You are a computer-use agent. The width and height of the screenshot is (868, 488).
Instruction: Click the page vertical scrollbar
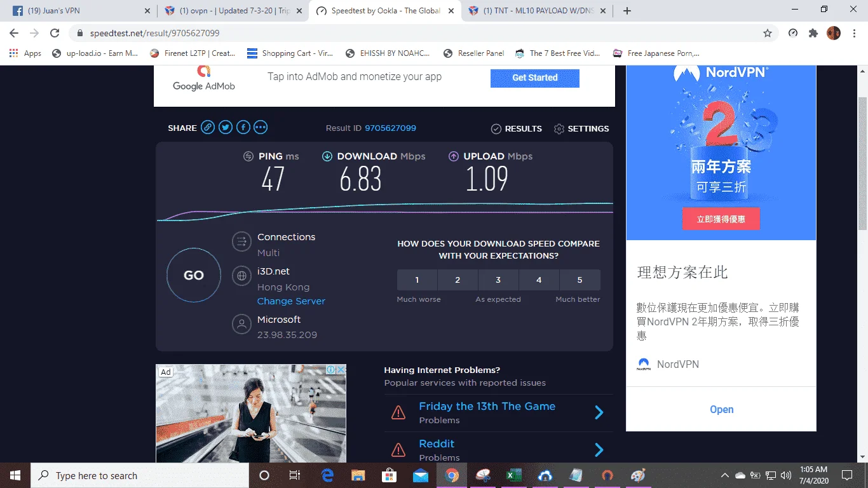pos(862,163)
